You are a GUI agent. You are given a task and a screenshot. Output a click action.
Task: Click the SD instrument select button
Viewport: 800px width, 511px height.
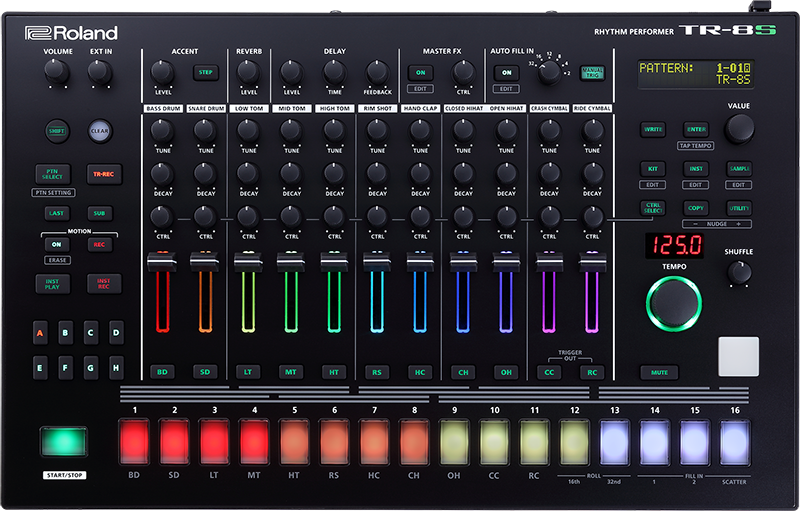pyautogui.click(x=205, y=372)
